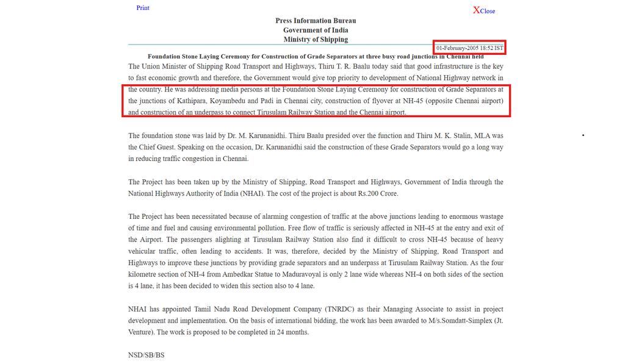
Task: Click the 'Ministry of Shipping' heading
Action: coord(316,40)
